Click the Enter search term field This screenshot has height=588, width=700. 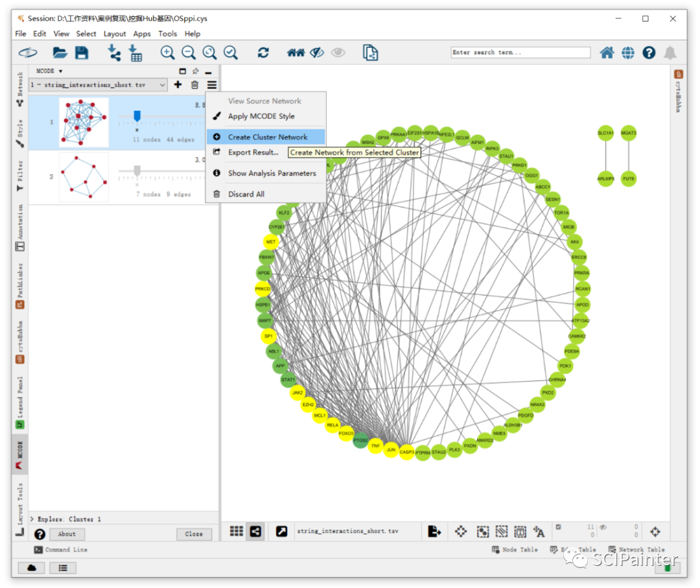coord(520,53)
